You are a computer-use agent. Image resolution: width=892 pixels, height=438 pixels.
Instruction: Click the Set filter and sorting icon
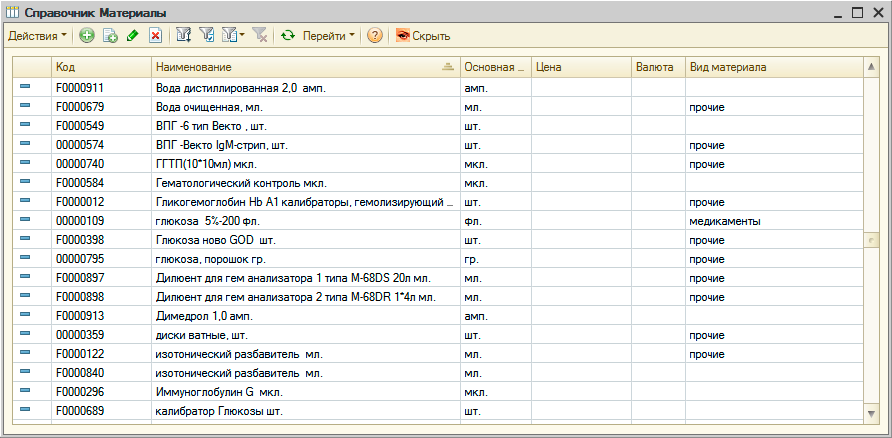184,35
